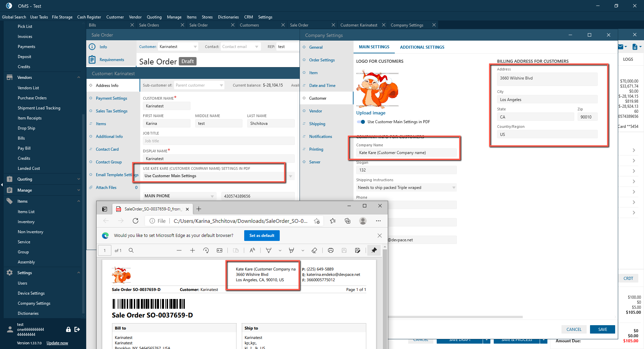Cancel the Company Settings dialog
The image size is (644, 349).
point(574,330)
